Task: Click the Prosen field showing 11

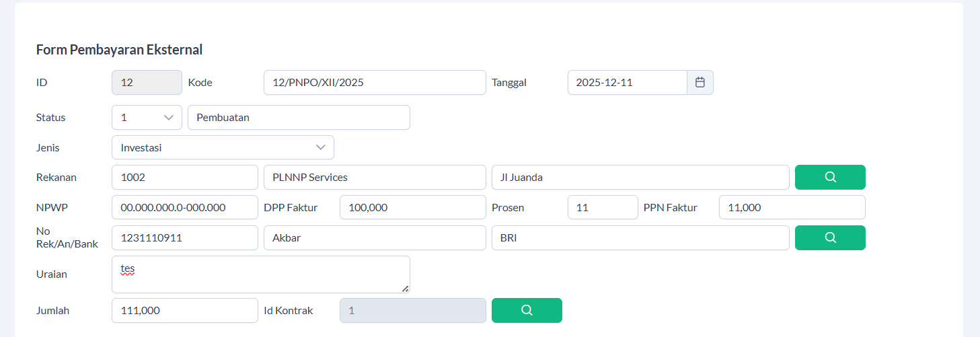Action: pos(603,207)
